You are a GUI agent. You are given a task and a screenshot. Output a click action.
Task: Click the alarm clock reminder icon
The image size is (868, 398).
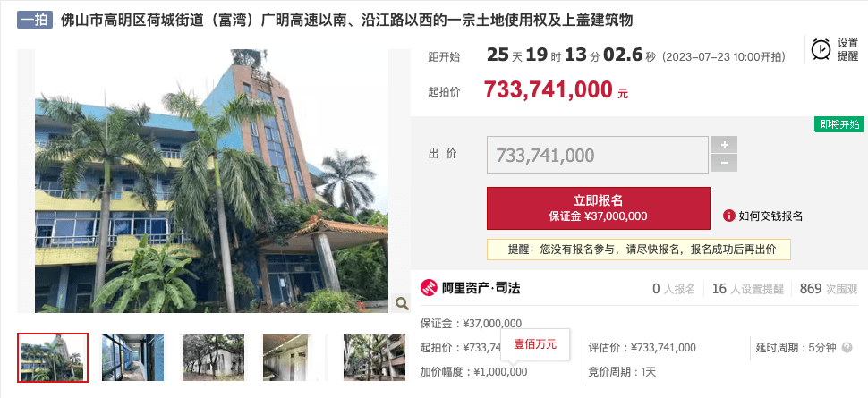[821, 49]
